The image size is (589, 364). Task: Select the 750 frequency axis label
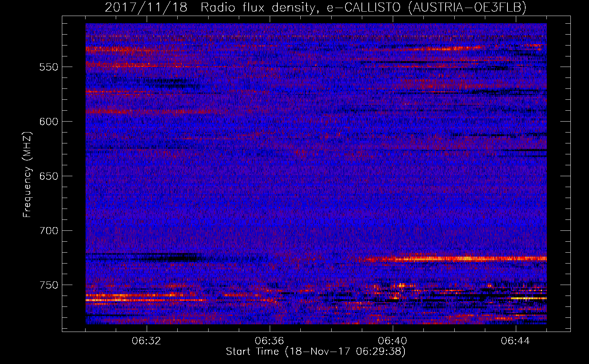point(49,285)
